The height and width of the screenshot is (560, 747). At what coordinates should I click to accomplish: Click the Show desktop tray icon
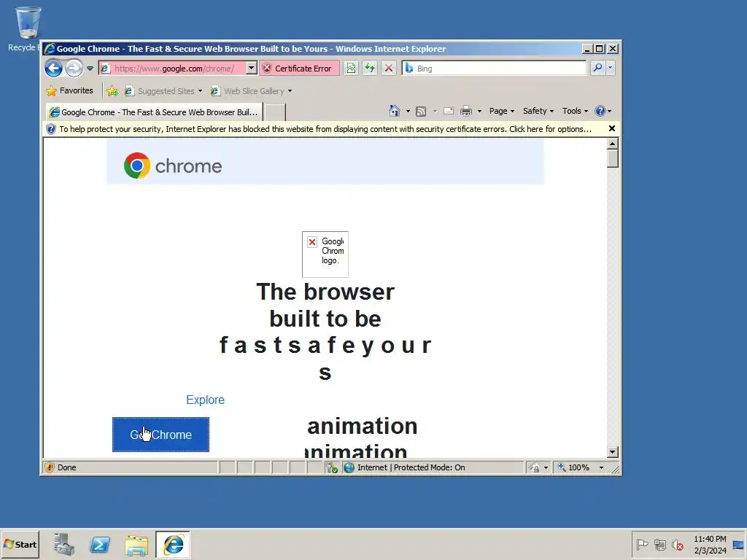tap(738, 545)
